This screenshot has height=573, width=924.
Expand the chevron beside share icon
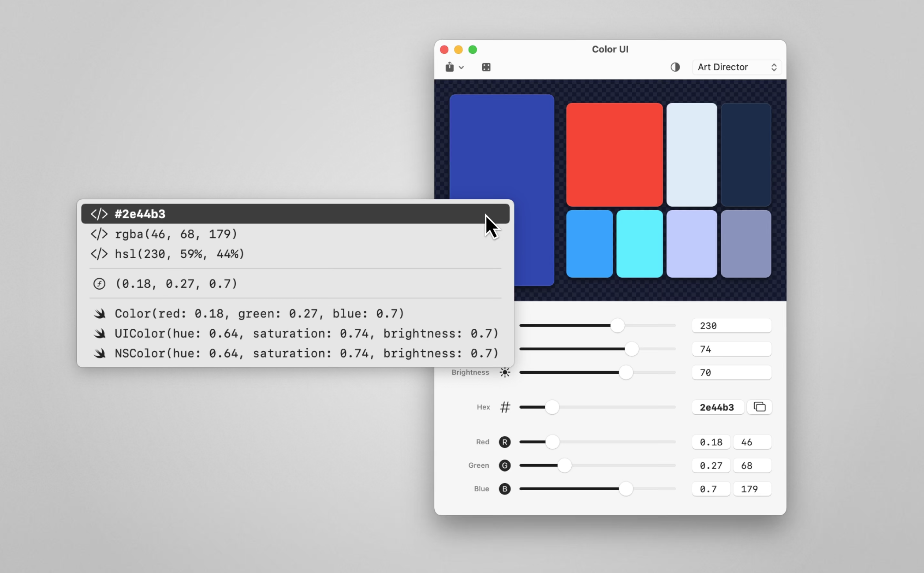[x=461, y=67]
